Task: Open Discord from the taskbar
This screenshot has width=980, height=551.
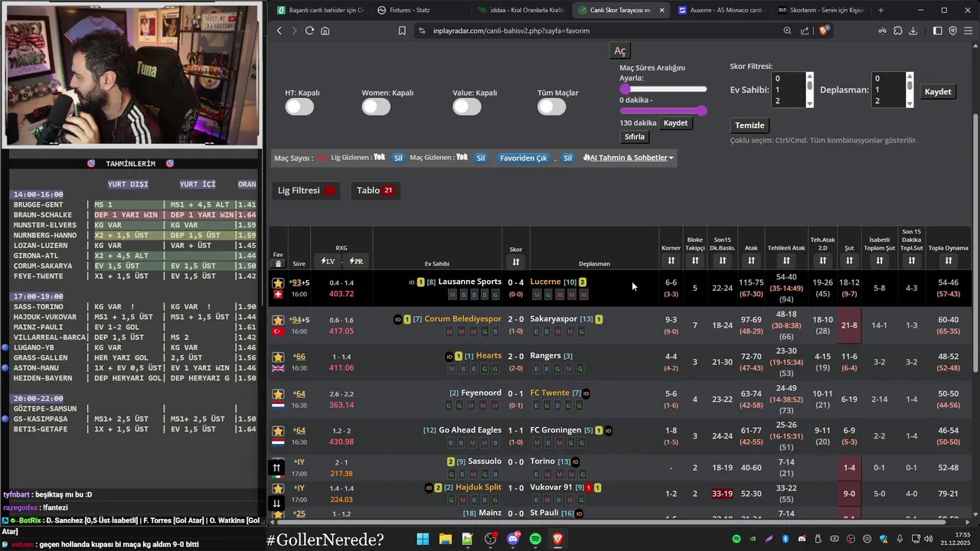Action: point(513,540)
